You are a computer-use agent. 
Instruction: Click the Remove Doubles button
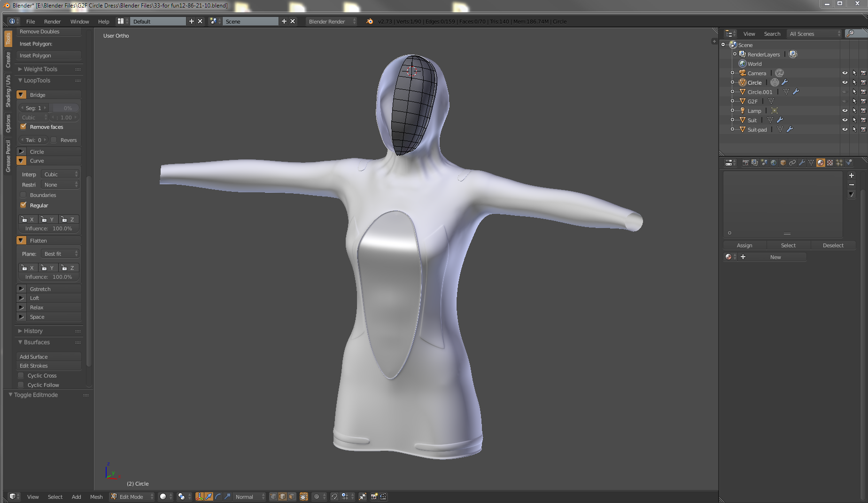49,31
